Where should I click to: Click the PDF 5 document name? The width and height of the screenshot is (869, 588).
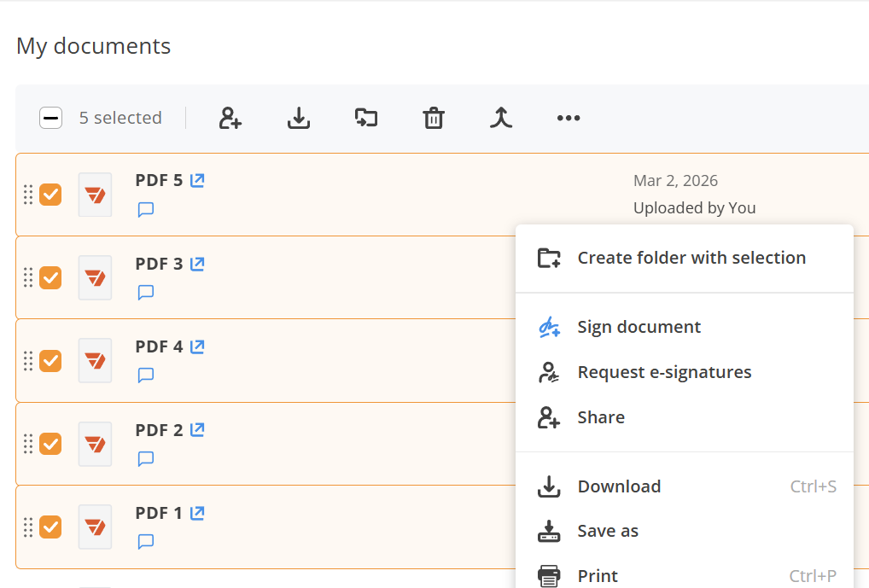159,180
